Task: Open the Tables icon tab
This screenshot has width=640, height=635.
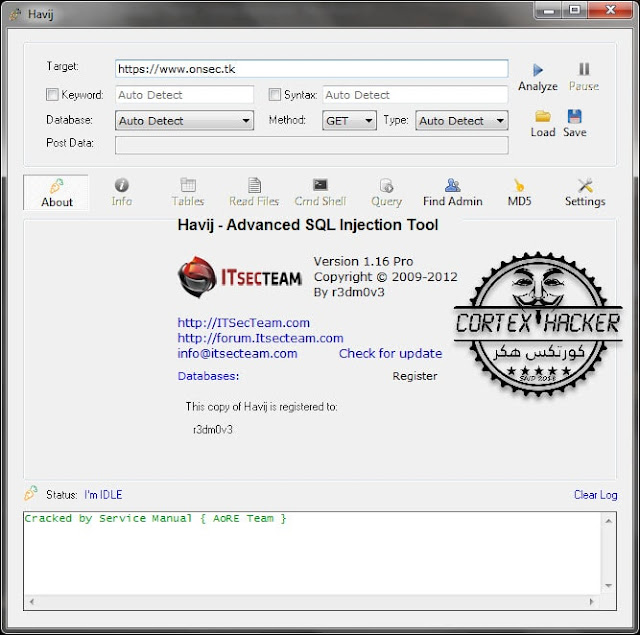Action: [x=188, y=185]
